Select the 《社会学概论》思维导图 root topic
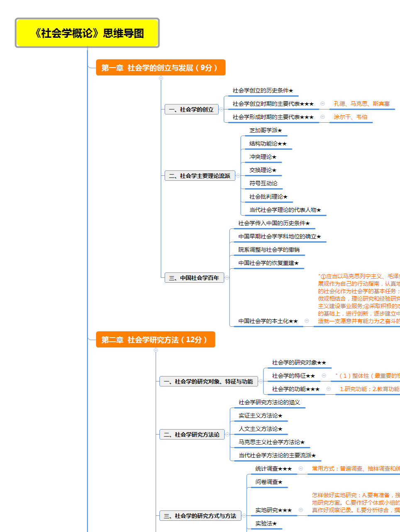The height and width of the screenshot is (532, 400). (x=88, y=33)
